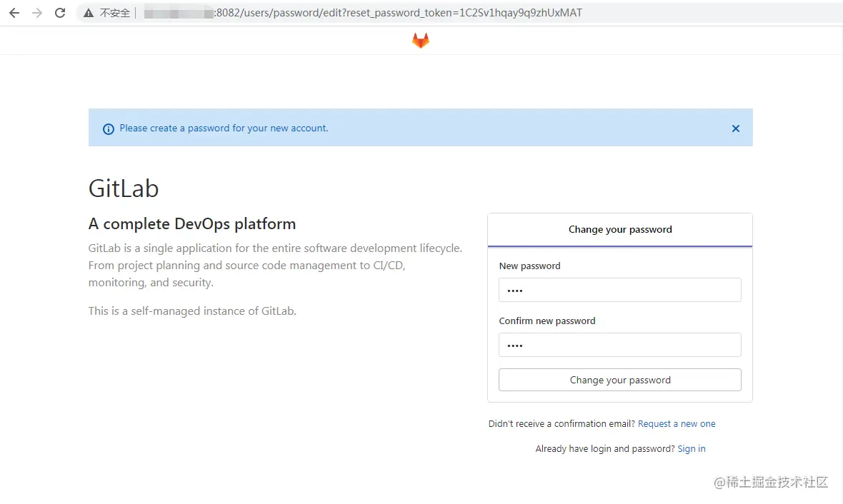This screenshot has height=504, width=843.
Task: Follow the Sign in link
Action: pyautogui.click(x=692, y=449)
